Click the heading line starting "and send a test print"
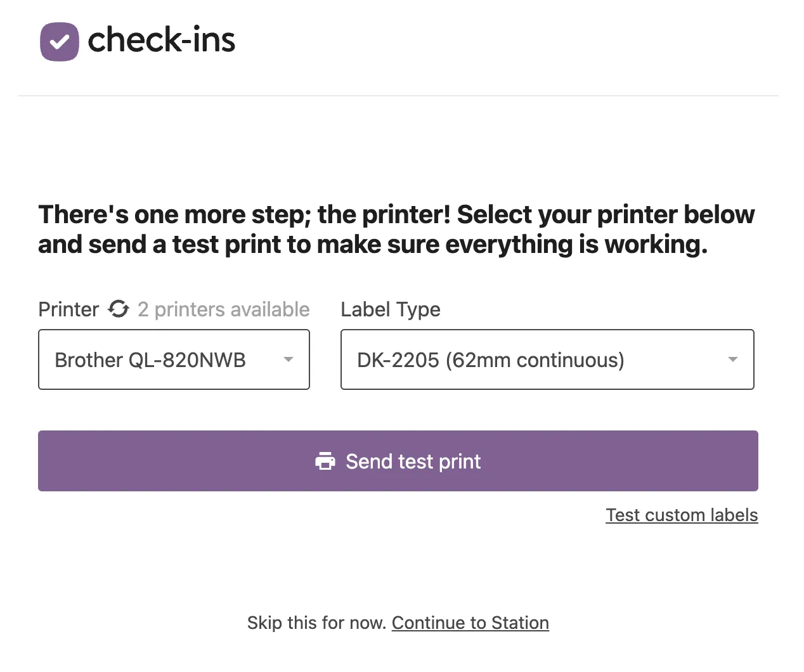804x672 pixels. (x=373, y=245)
